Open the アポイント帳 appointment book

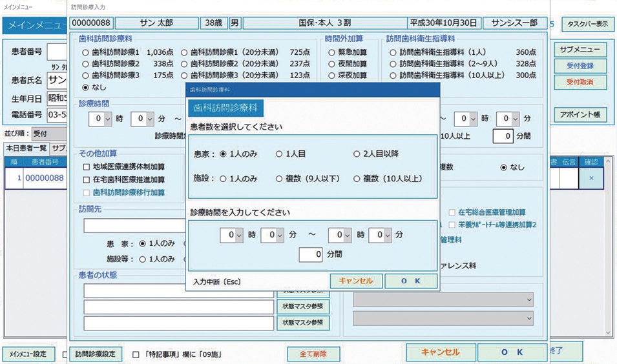coord(580,114)
